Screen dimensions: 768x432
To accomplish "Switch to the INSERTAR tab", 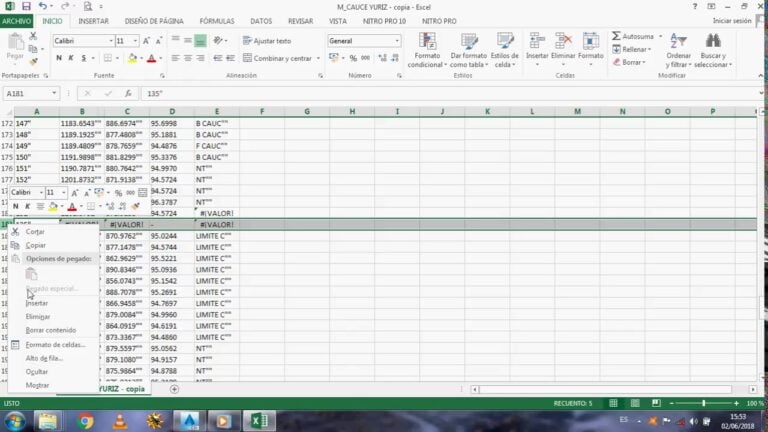I will click(94, 21).
